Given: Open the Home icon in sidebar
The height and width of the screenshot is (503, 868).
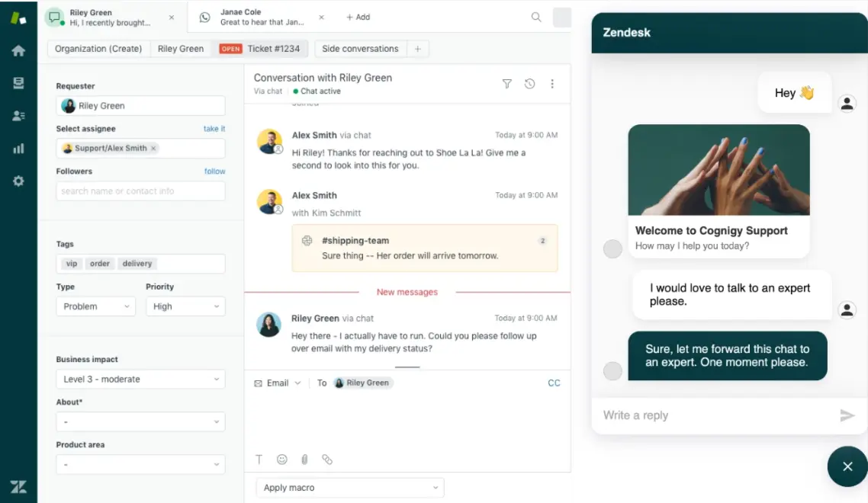Looking at the screenshot, I should pos(18,50).
